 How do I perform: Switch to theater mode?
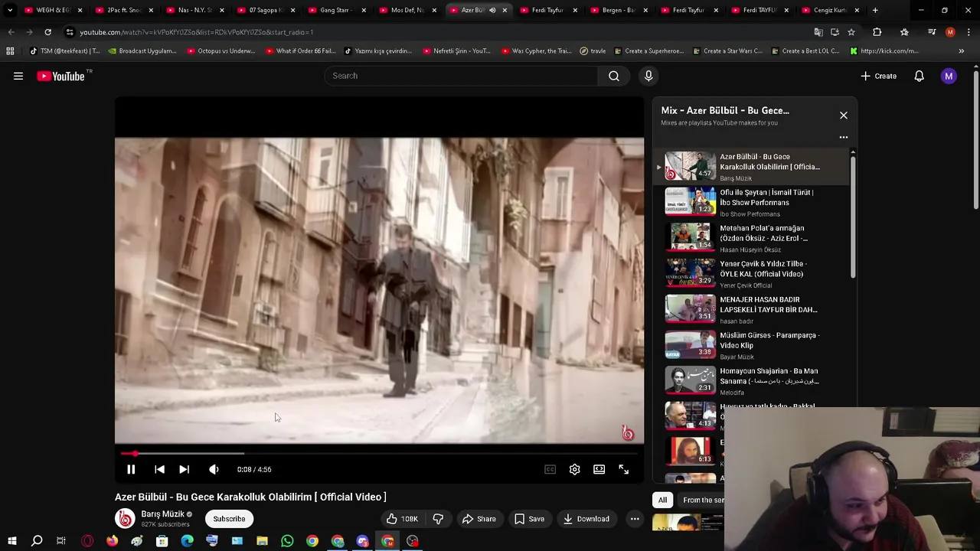coord(599,469)
